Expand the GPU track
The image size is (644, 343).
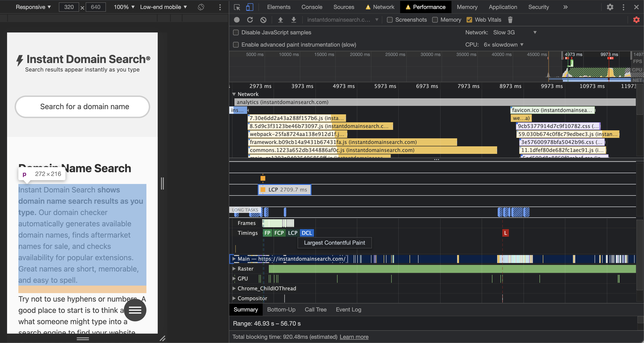click(x=234, y=279)
